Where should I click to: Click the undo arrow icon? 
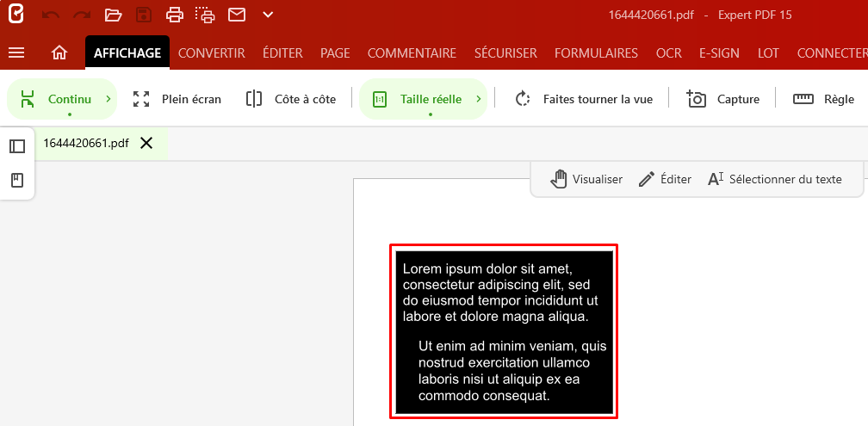click(x=50, y=15)
